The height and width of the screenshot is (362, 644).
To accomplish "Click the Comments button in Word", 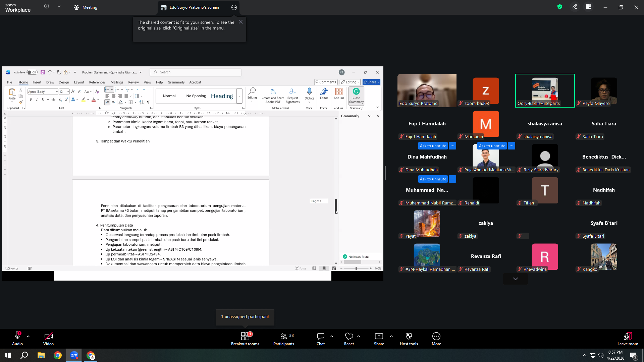I will [x=326, y=82].
